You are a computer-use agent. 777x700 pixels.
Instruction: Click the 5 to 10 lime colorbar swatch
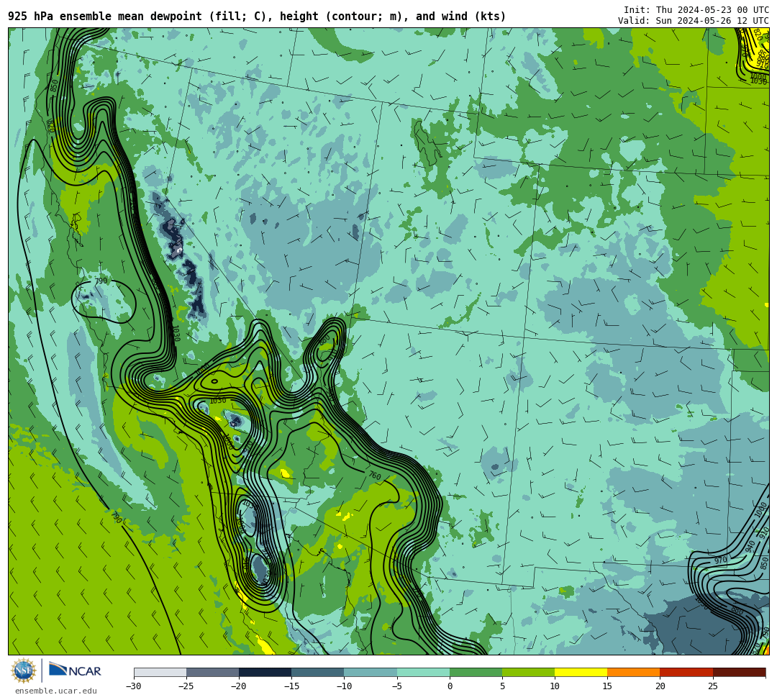[x=528, y=672]
